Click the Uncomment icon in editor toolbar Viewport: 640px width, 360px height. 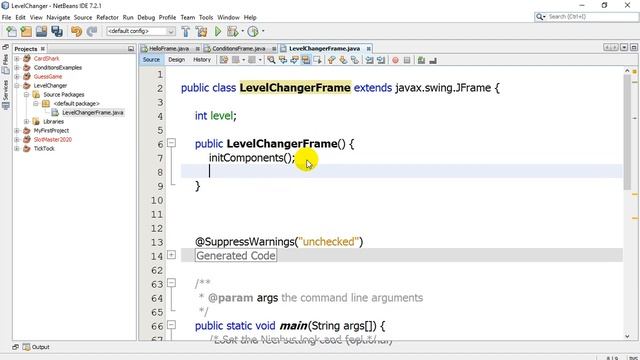tap(433, 60)
